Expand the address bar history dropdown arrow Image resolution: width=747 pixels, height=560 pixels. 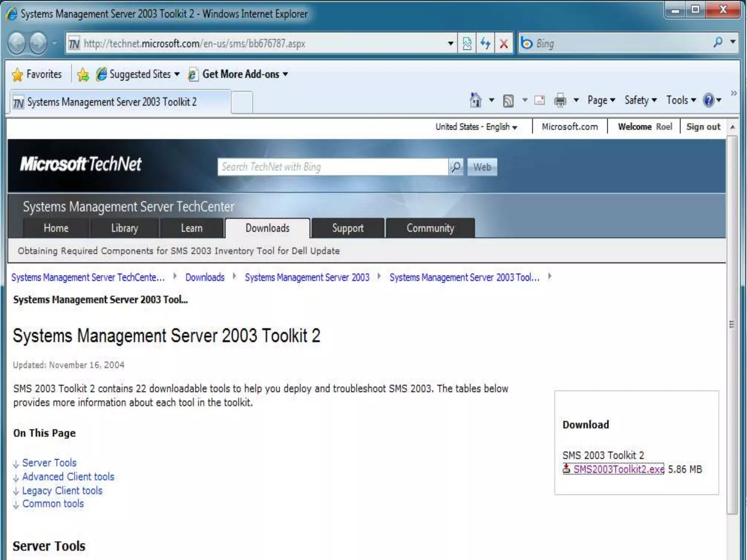tap(451, 43)
